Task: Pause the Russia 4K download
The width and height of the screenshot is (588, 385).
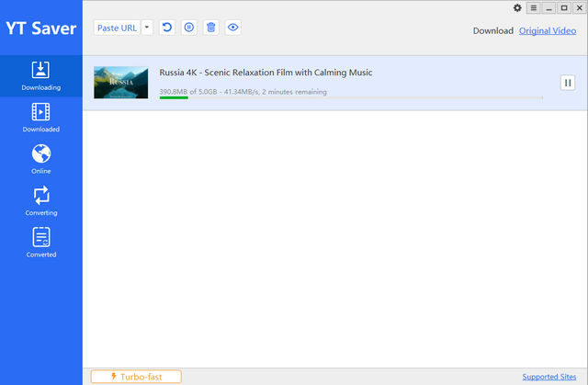Action: 568,83
